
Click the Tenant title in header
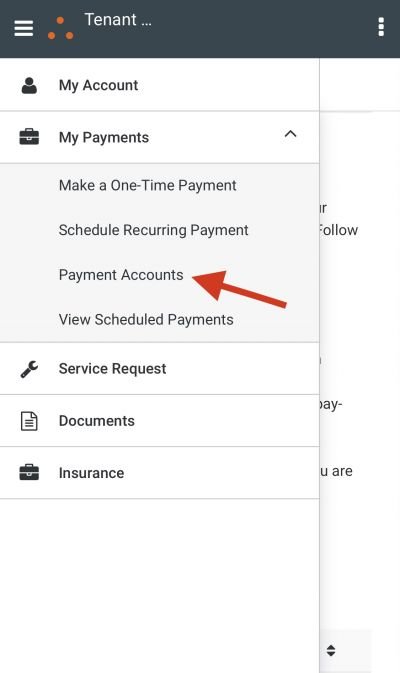point(118,20)
